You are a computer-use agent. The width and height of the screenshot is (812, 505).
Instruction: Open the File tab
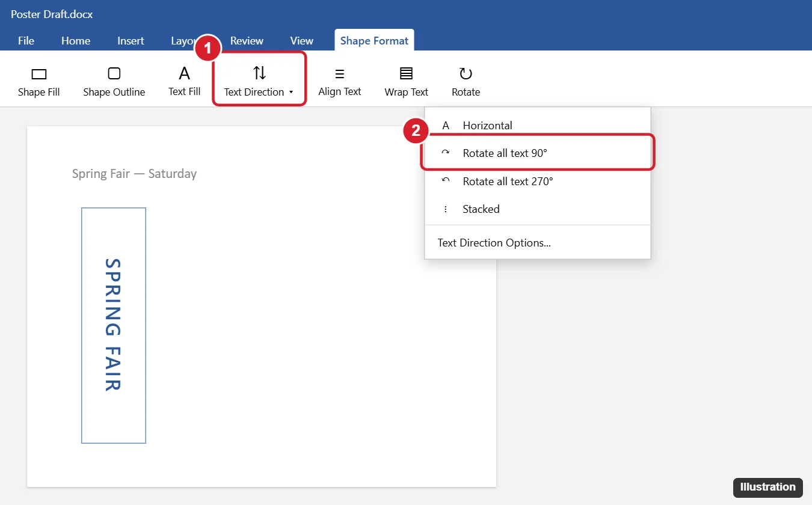(26, 40)
